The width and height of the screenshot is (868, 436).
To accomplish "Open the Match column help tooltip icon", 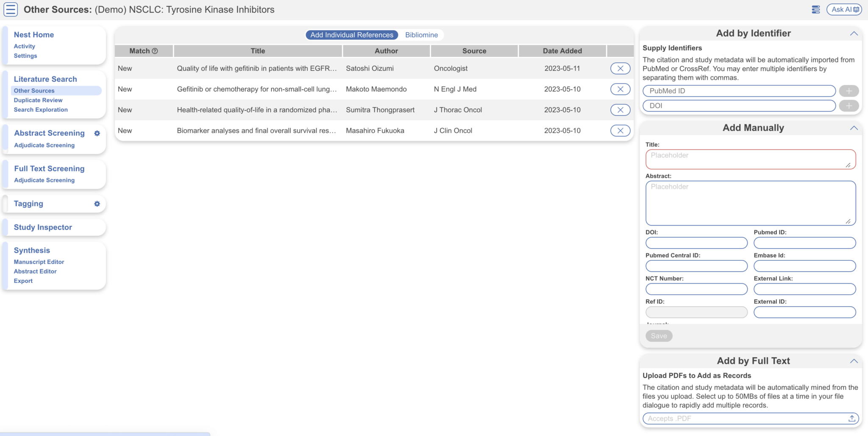I will pyautogui.click(x=155, y=50).
